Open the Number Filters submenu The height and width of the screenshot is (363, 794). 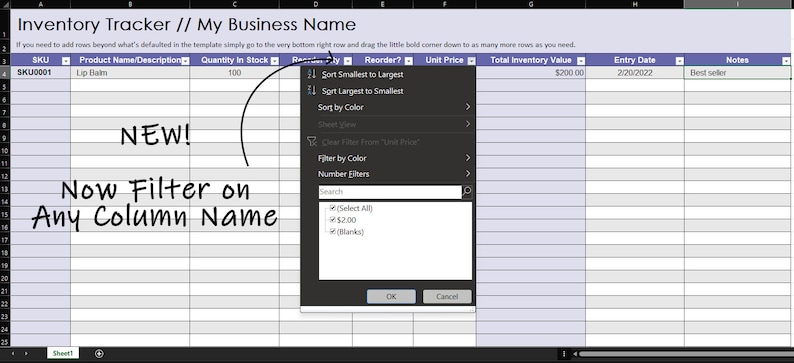(388, 174)
